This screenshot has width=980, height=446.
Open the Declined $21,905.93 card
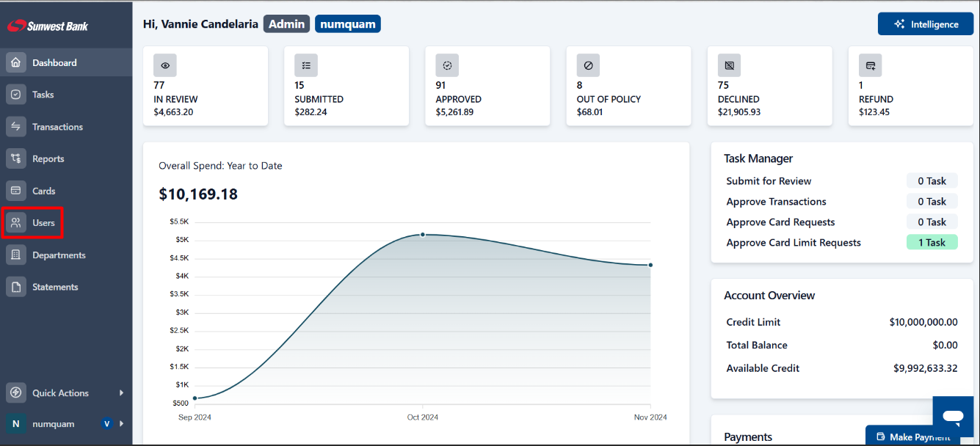[769, 86]
